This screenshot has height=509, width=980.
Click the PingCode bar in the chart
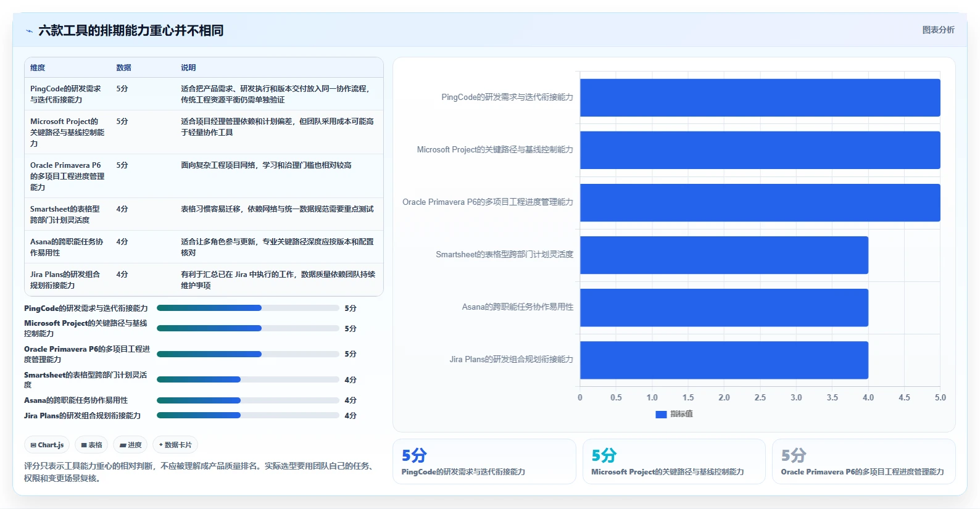tap(760, 97)
